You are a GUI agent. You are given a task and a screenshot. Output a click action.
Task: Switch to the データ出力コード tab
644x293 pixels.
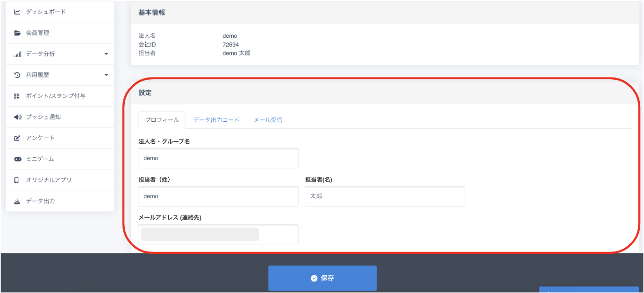tap(216, 120)
